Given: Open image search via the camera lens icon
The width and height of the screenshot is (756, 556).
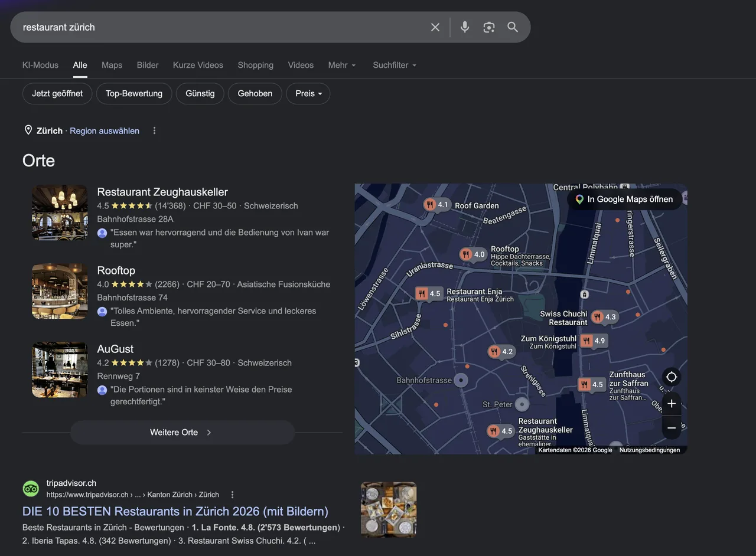Looking at the screenshot, I should click(x=488, y=27).
